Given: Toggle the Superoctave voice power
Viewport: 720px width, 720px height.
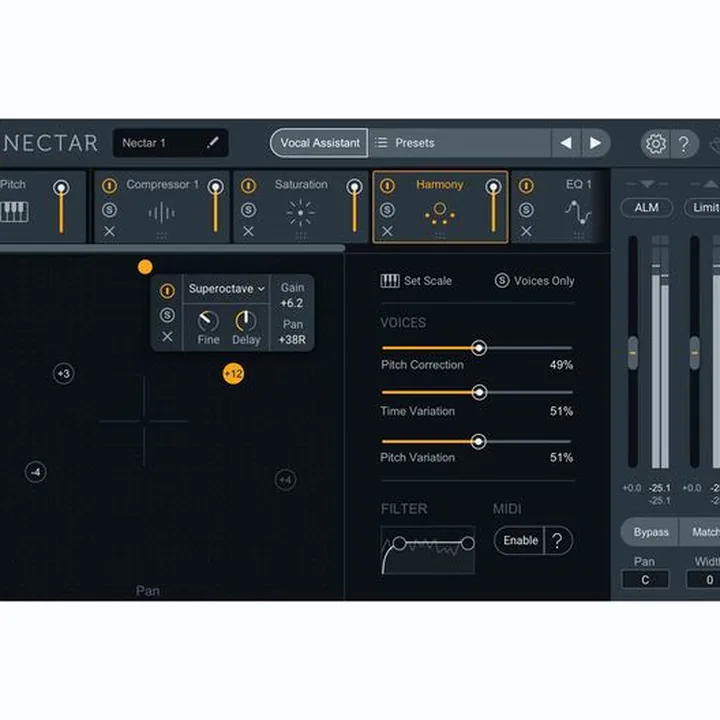Looking at the screenshot, I should [x=167, y=291].
